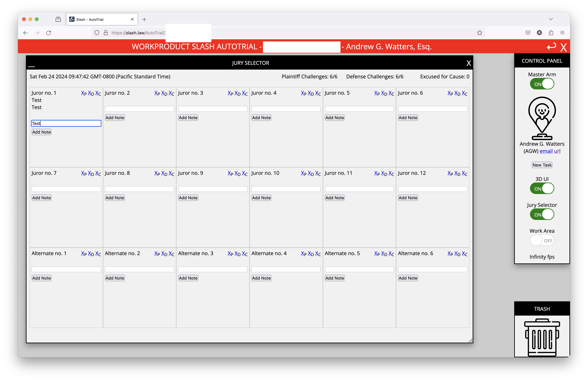Screen dimensions: 588x381
Task: Focus the Juror no. 5 note field
Action: coord(359,109)
